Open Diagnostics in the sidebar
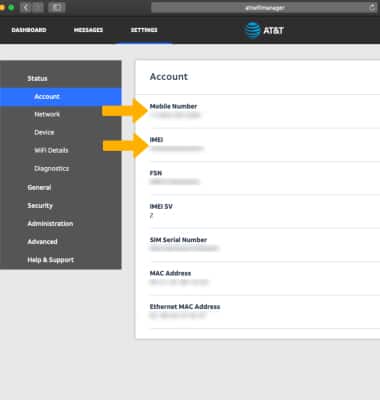 [52, 169]
